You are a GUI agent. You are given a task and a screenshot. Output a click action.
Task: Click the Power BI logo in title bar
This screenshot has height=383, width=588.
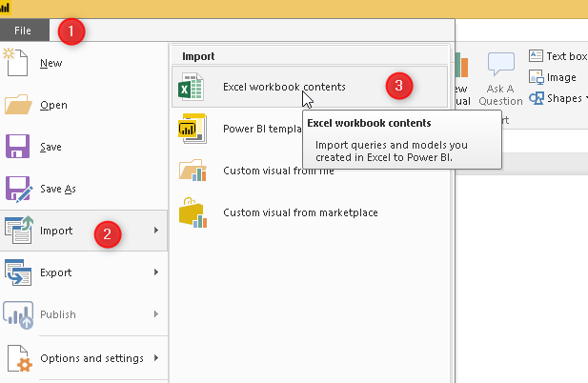[5, 8]
